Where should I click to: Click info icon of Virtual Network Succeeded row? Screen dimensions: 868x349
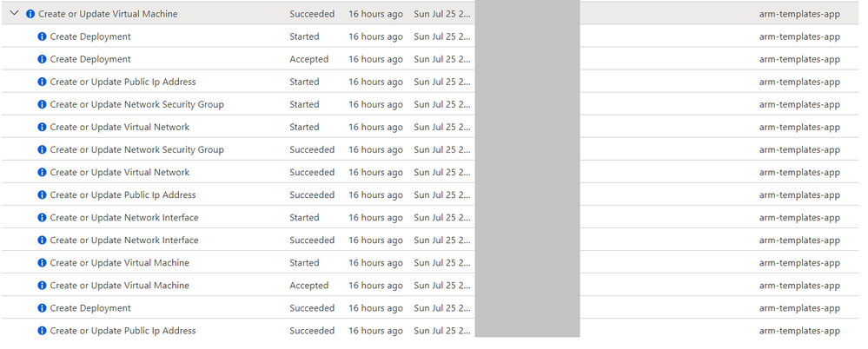(x=42, y=173)
